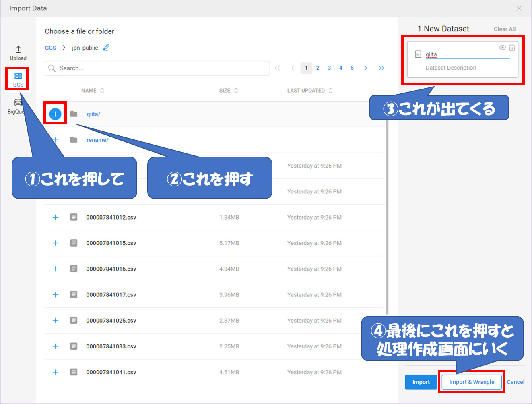Click the blue plus for qiita folder
Image resolution: width=532 pixels, height=404 pixels.
pos(55,114)
